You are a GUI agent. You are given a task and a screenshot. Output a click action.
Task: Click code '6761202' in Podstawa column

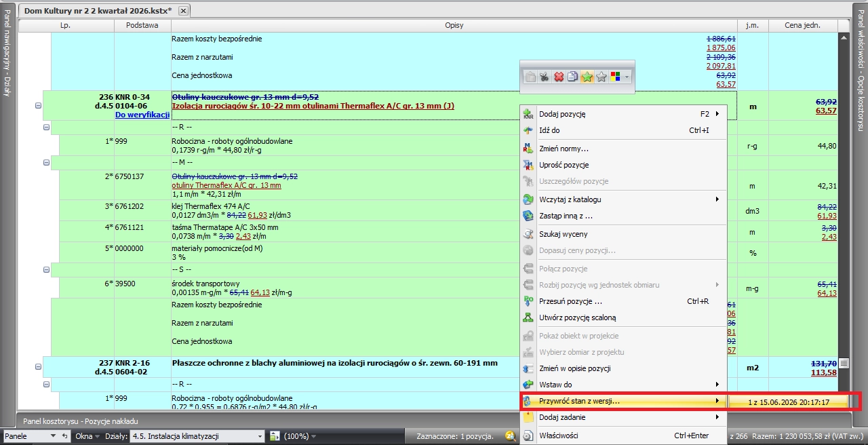[130, 206]
